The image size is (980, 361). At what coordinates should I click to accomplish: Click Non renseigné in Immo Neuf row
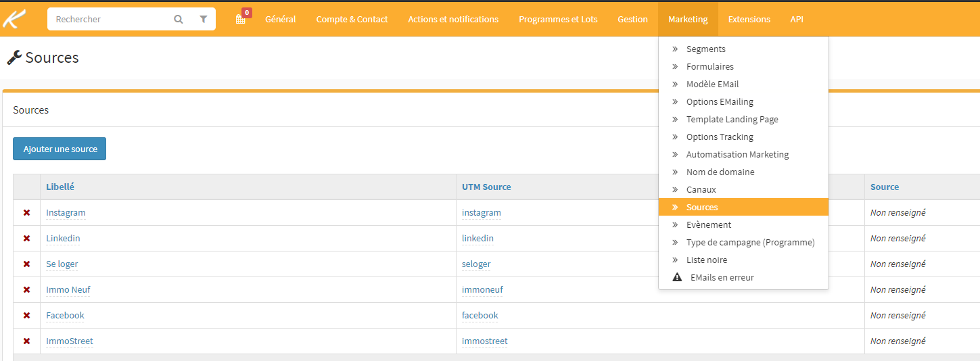898,290
